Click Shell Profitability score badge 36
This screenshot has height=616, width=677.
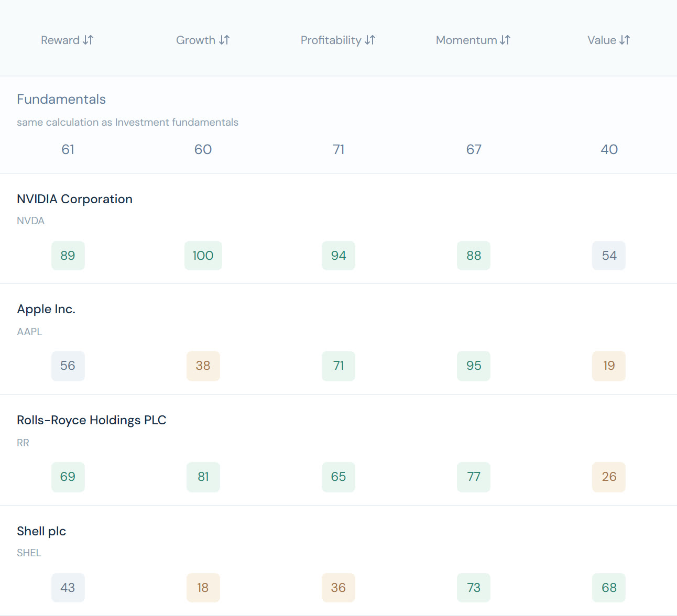(x=339, y=588)
